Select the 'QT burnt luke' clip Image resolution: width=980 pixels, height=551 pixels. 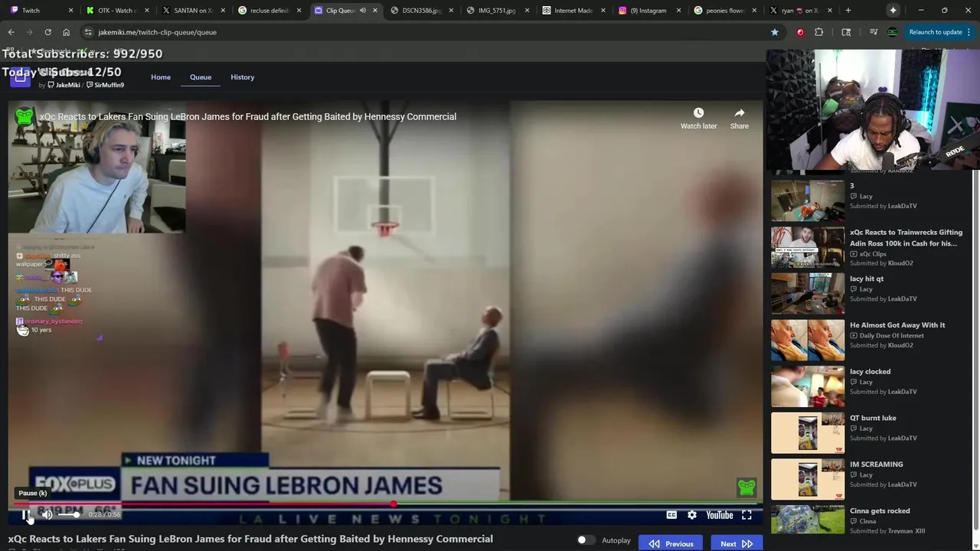tap(871, 432)
